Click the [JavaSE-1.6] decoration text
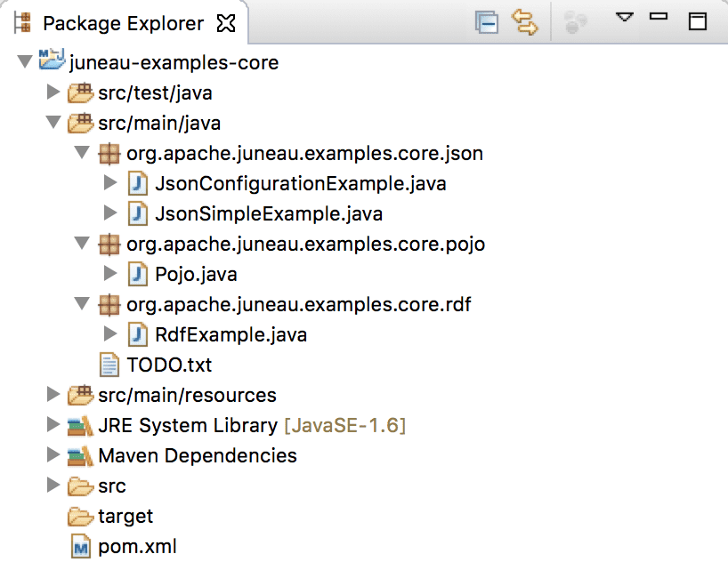The width and height of the screenshot is (728, 578). (x=345, y=425)
